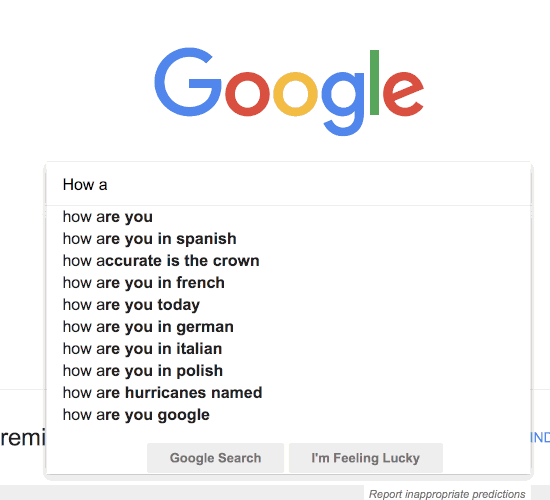550x500 pixels.
Task: Pick "how are you in german" suggestion
Action: tap(288, 327)
